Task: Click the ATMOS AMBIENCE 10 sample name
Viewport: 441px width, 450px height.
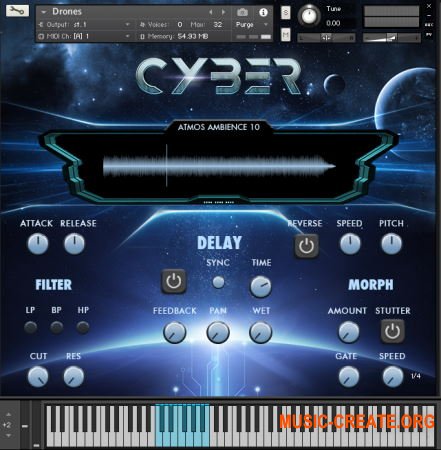Action: 219,127
